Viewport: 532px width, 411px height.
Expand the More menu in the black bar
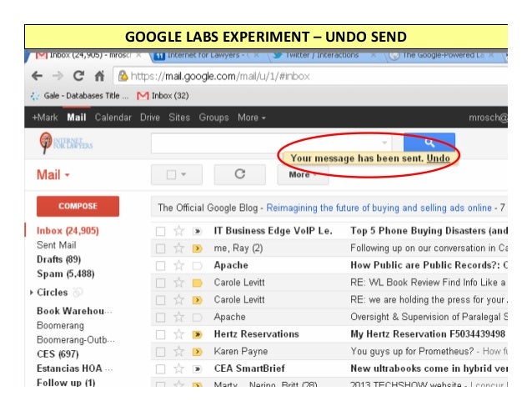click(x=252, y=118)
